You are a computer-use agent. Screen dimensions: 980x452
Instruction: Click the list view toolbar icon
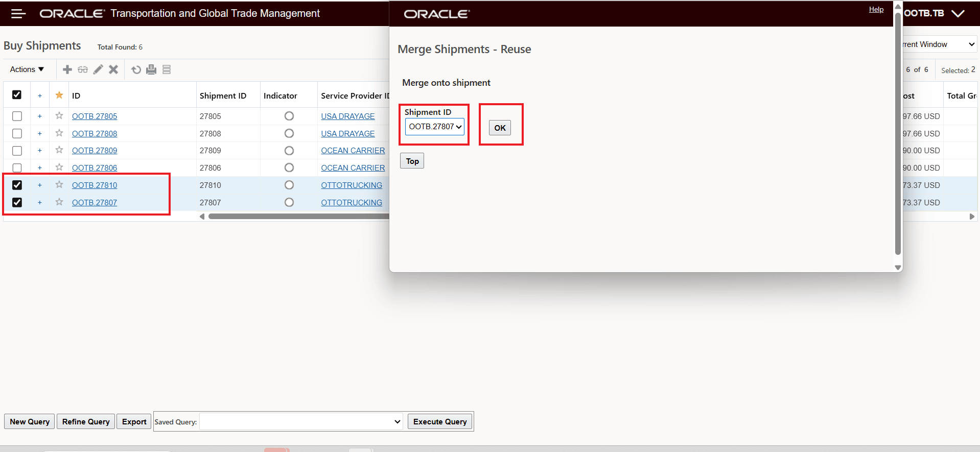coord(167,69)
